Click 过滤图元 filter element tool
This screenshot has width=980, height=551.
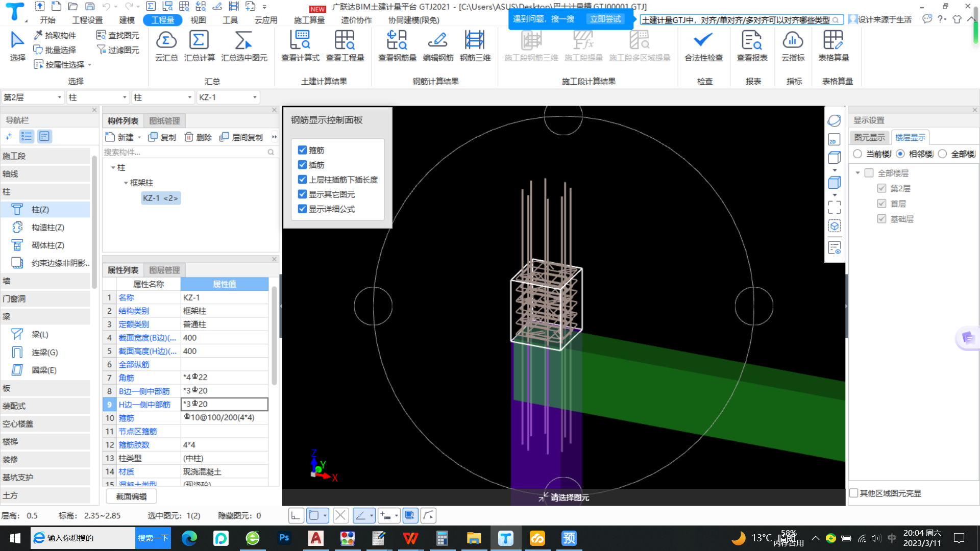[118, 50]
